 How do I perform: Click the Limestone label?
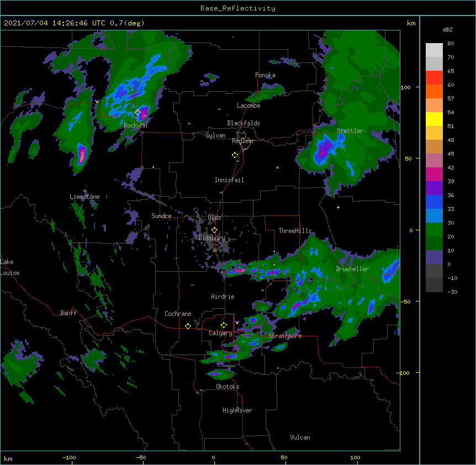(x=84, y=197)
